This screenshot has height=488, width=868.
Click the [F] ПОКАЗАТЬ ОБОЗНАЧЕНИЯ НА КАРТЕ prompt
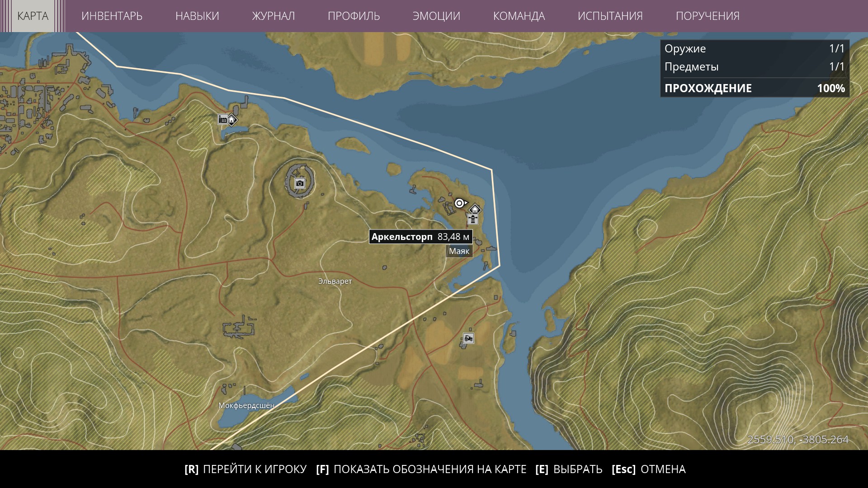pyautogui.click(x=421, y=469)
